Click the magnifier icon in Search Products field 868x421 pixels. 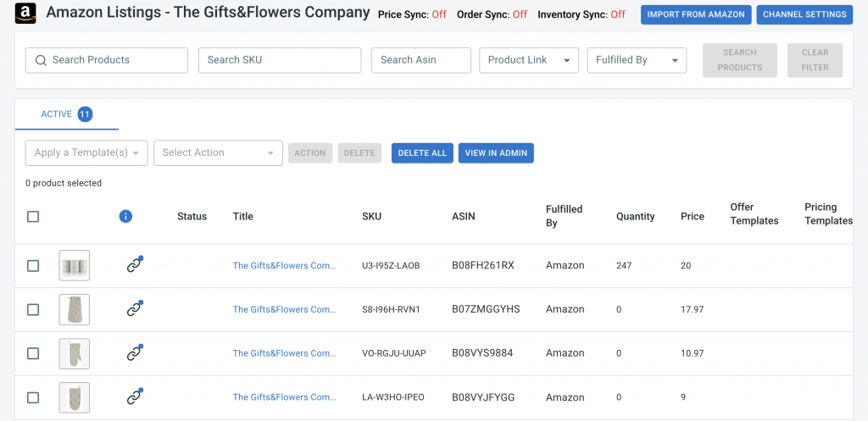pos(41,60)
